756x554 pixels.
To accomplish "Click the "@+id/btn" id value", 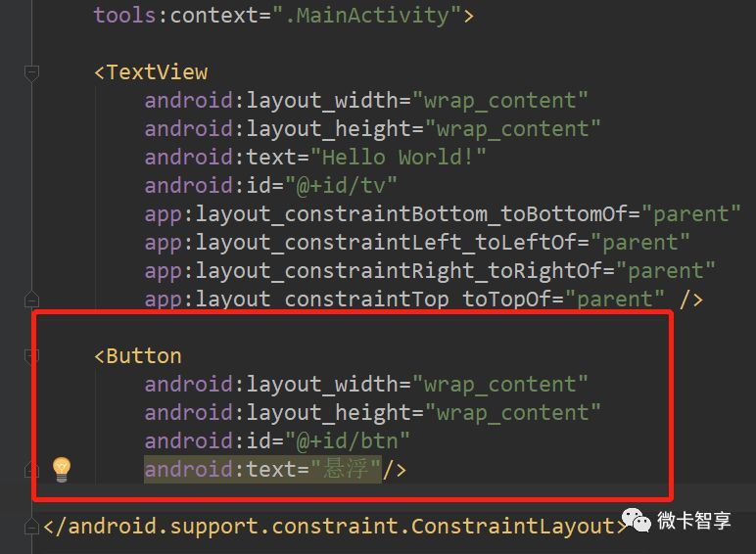I will tap(347, 440).
